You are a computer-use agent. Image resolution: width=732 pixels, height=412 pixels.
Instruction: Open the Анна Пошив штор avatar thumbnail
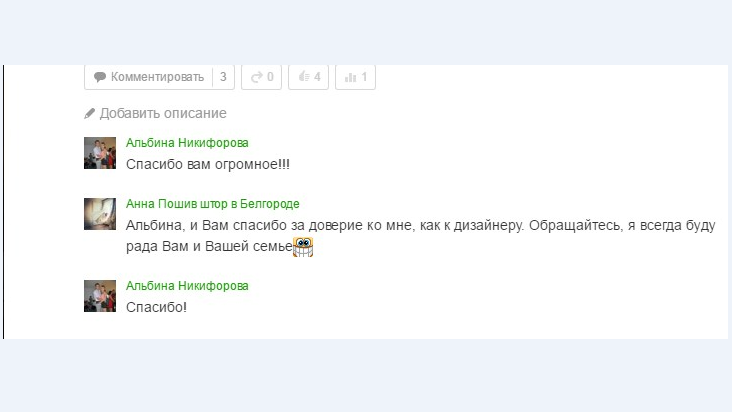tap(100, 214)
